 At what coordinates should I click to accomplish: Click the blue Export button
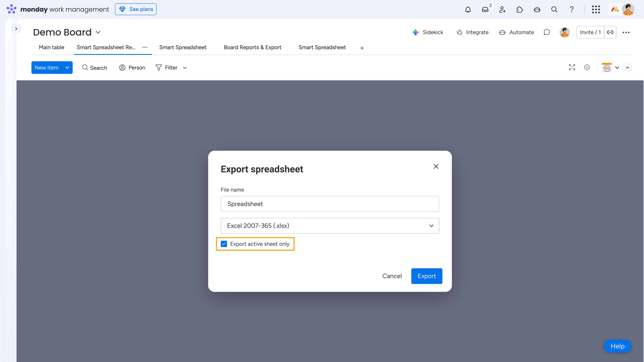pos(427,276)
